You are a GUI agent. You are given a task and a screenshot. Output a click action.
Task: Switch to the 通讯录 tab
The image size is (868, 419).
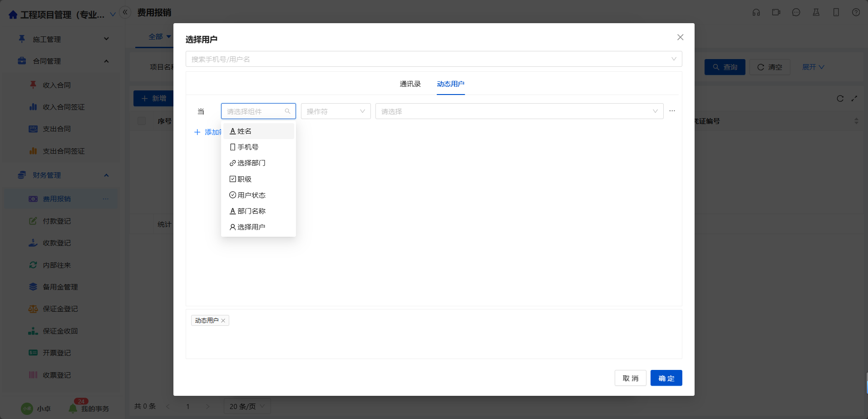(x=410, y=84)
